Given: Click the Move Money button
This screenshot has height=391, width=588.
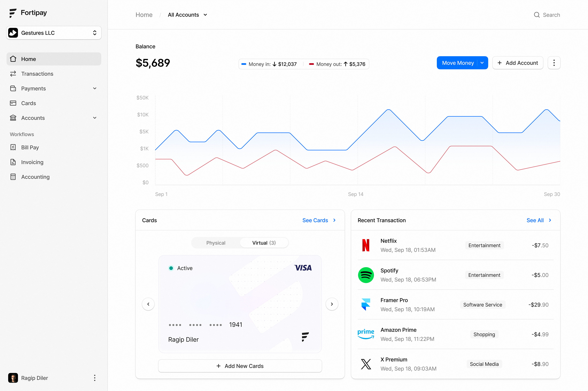Looking at the screenshot, I should click(458, 63).
